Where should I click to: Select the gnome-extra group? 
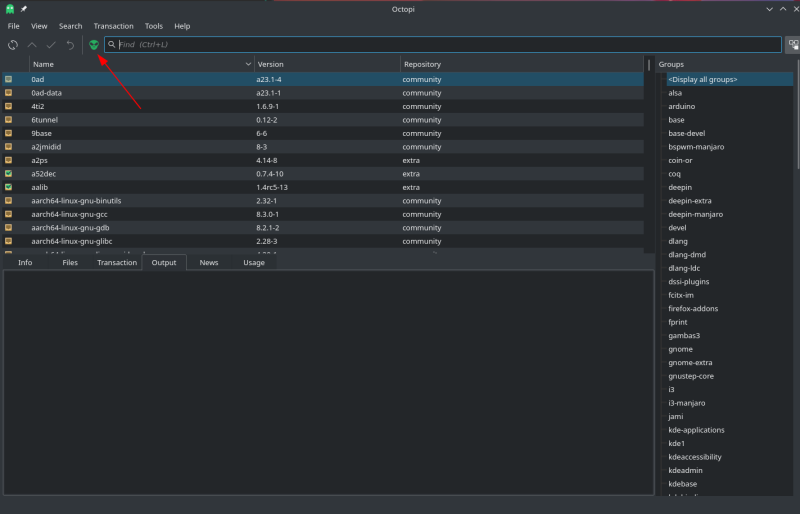690,362
